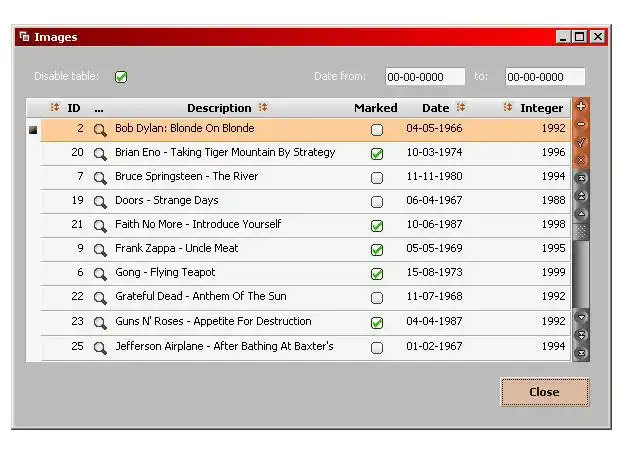Click the Images window title bar icon
Viewport: 620px width, 450px height.
point(25,37)
